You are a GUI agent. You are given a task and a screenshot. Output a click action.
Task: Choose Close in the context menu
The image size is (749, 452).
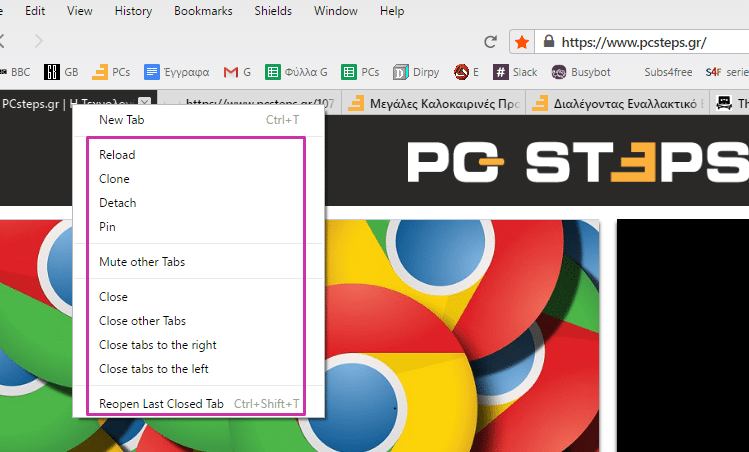tap(199, 297)
